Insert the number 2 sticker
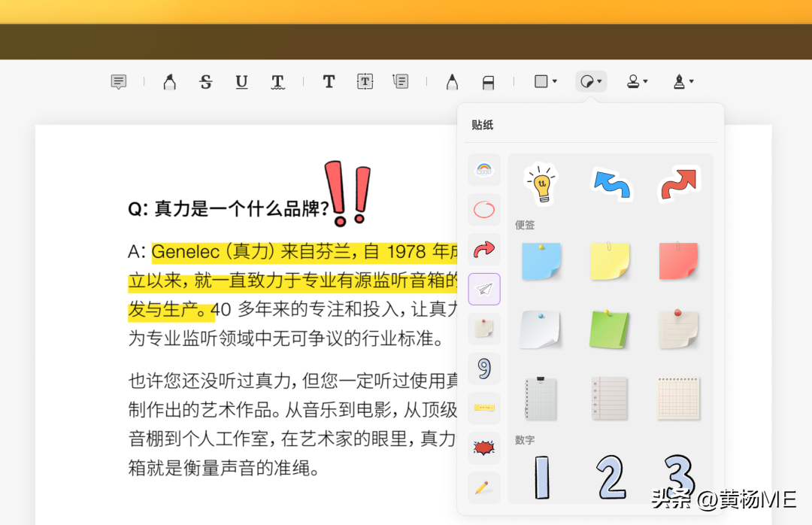Image resolution: width=812 pixels, height=525 pixels. [611, 478]
